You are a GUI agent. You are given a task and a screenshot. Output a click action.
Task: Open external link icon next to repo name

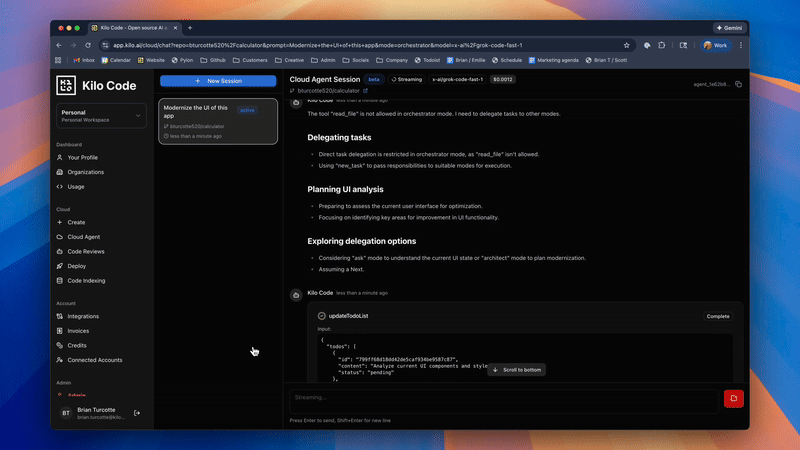[365, 91]
